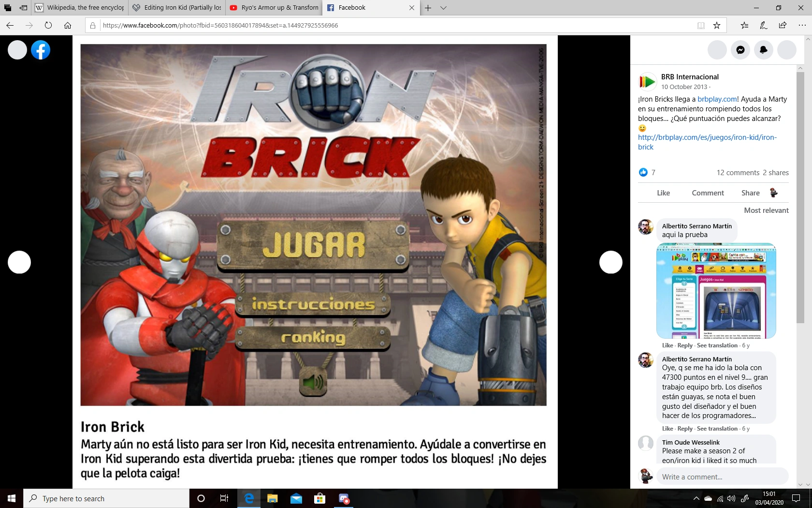The height and width of the screenshot is (508, 812).
Task: Share the BRB Internacional post
Action: click(x=750, y=193)
